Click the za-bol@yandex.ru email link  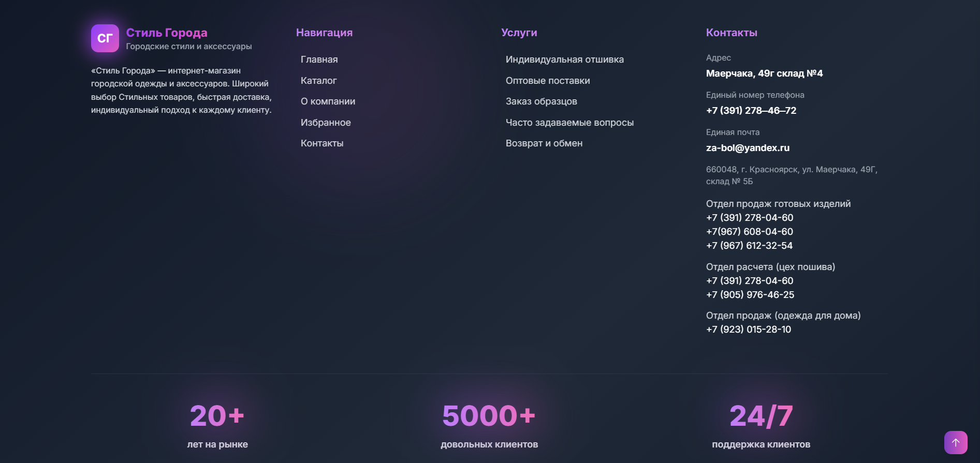748,148
